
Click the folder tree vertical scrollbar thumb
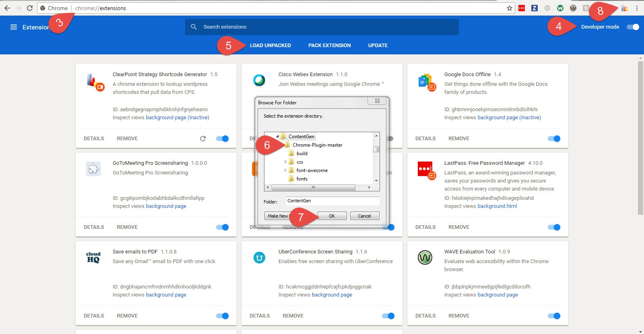pos(376,149)
